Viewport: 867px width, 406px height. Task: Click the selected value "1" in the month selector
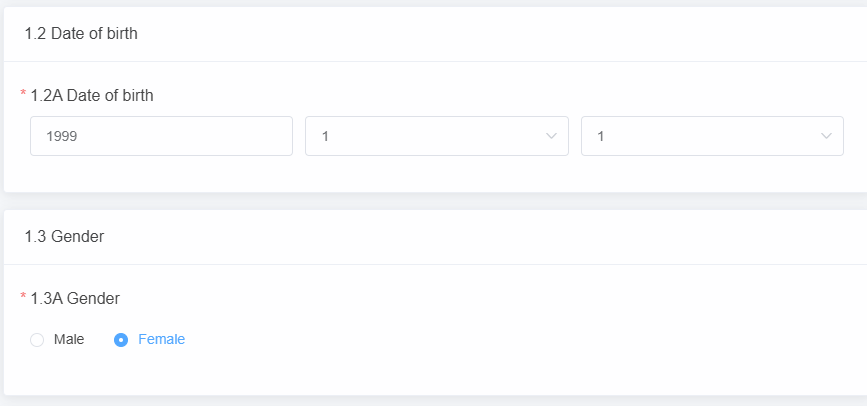click(x=325, y=136)
